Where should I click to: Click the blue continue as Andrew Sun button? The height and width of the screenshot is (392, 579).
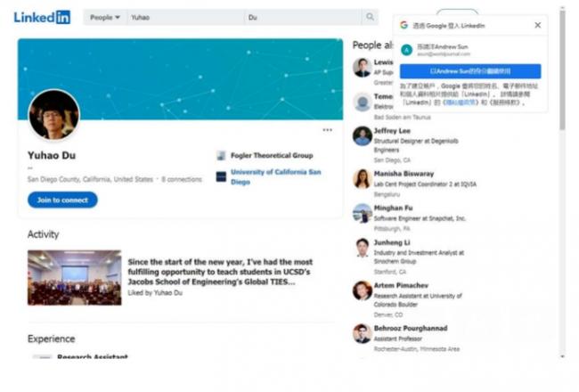coord(470,71)
